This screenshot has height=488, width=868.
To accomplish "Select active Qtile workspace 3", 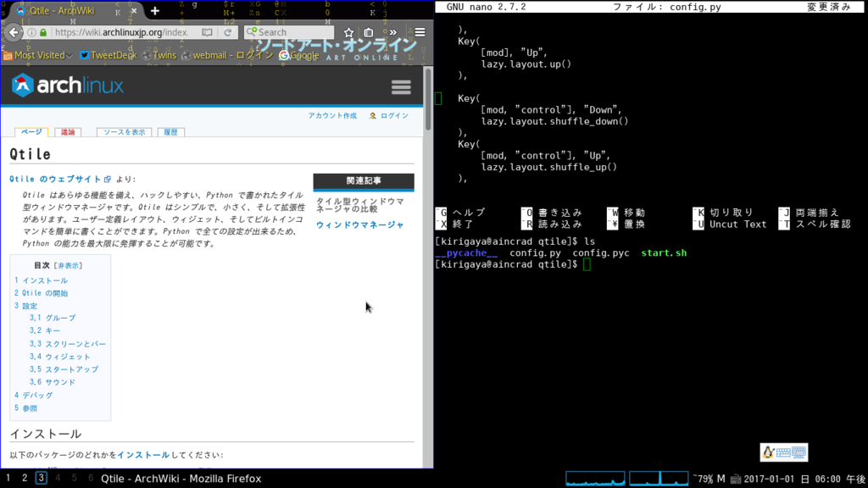I will point(41,478).
